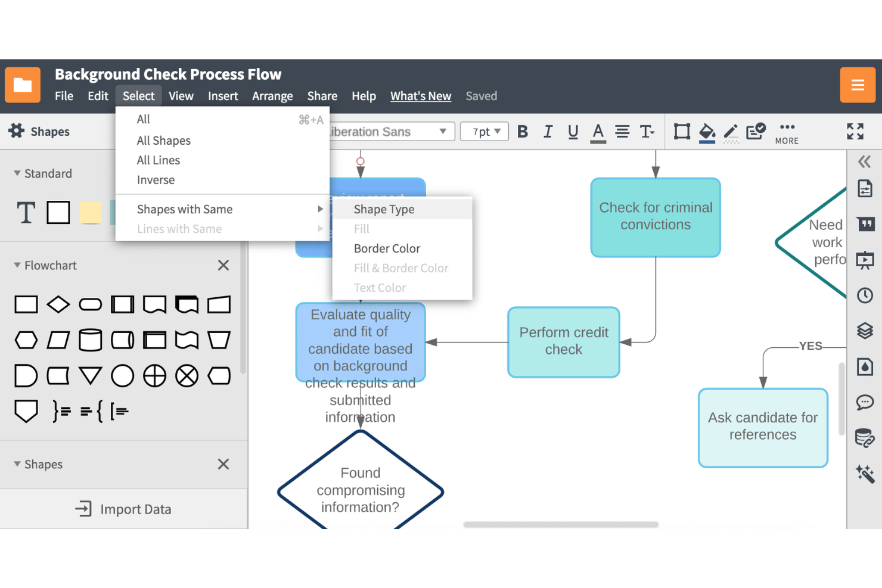The width and height of the screenshot is (882, 588).
Task: Select the flowchart database cylinder shape
Action: coord(90,340)
